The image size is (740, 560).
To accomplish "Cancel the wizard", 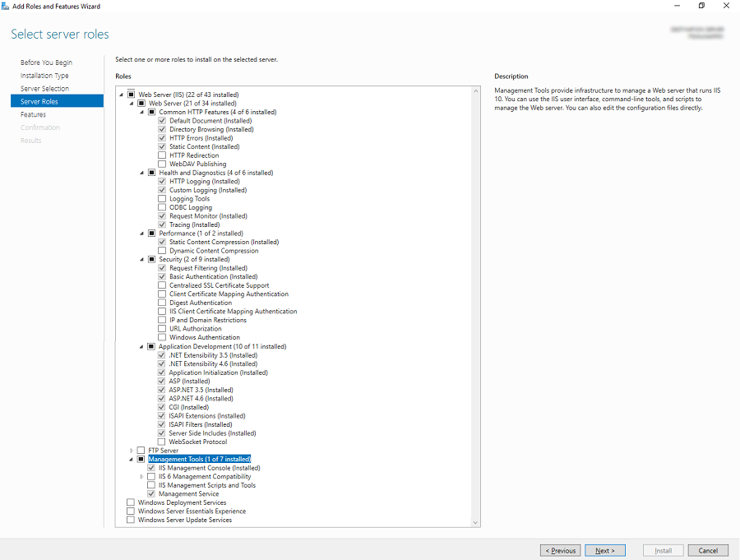I will 708,551.
